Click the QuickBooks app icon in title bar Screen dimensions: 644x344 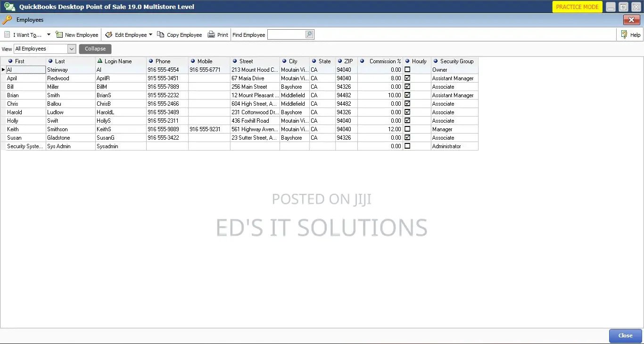(9, 7)
